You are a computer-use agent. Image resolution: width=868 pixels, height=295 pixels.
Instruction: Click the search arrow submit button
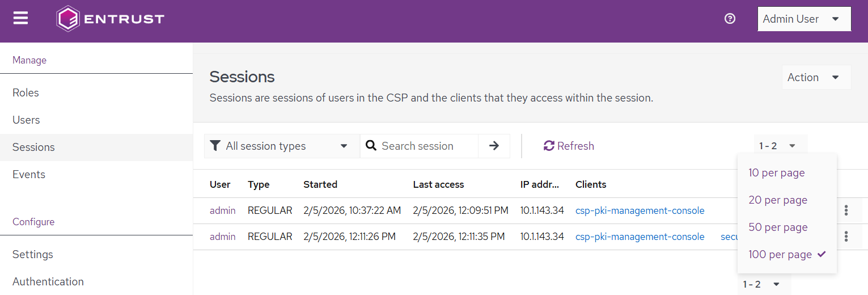(494, 146)
